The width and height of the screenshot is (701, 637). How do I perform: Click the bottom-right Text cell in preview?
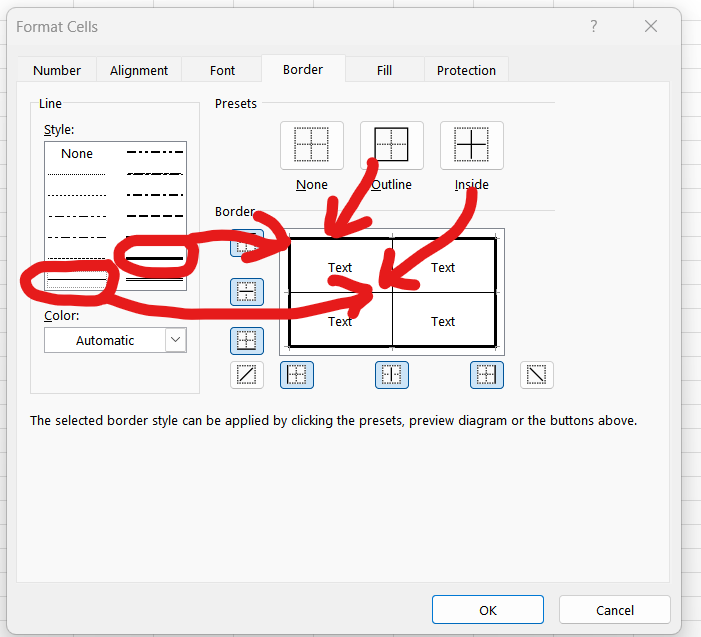(443, 321)
